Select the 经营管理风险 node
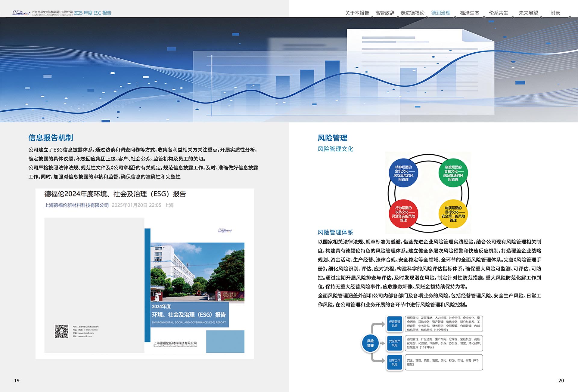The image size is (578, 392). [394, 323]
